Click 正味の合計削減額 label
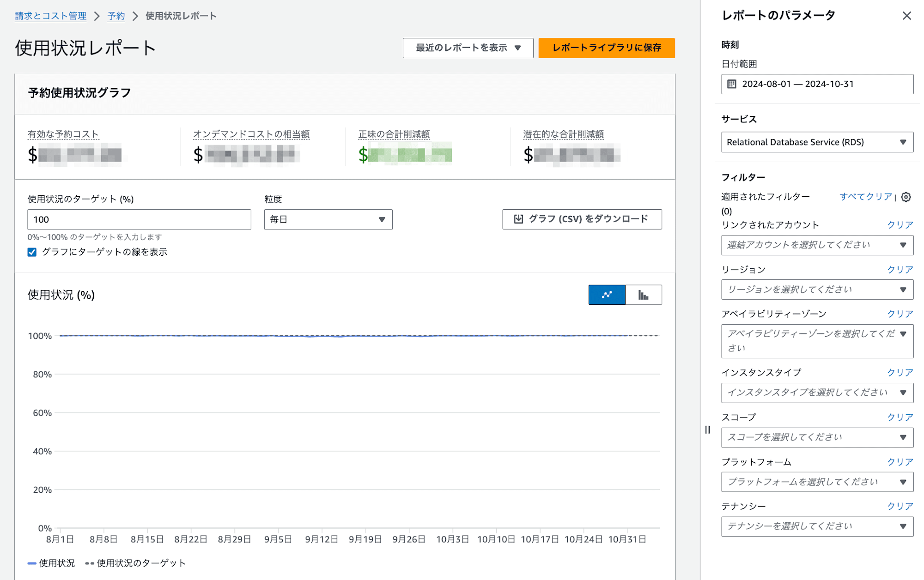The image size is (924, 580). click(394, 134)
